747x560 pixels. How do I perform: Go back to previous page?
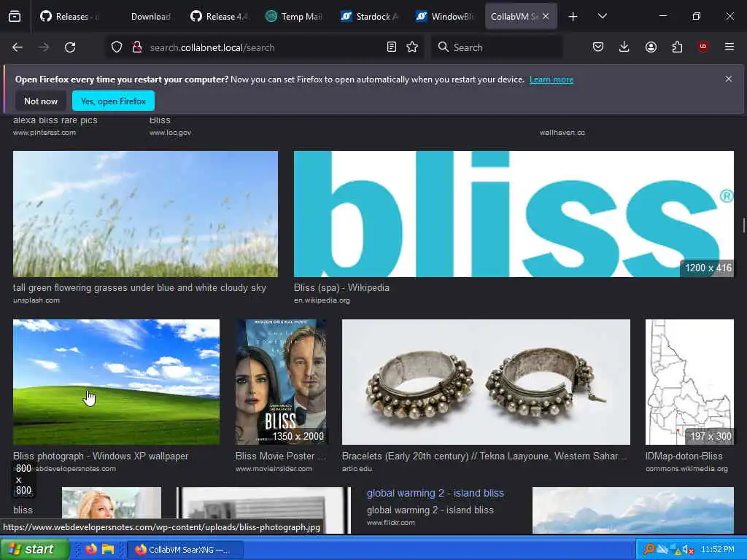click(18, 47)
